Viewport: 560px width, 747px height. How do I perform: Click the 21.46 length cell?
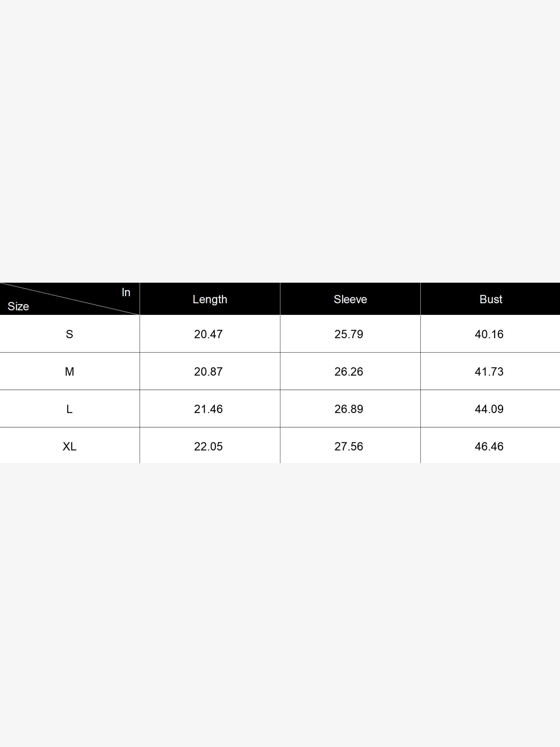point(208,409)
